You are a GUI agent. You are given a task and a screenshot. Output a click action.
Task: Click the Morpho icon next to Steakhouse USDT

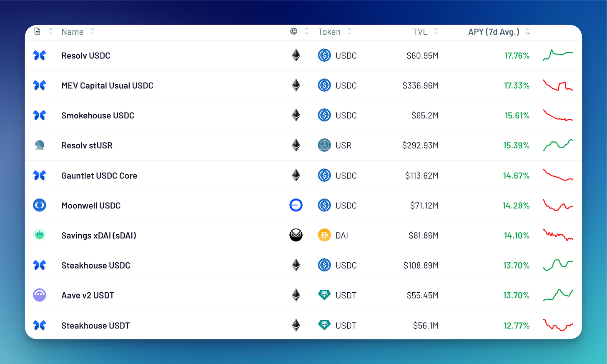[40, 325]
